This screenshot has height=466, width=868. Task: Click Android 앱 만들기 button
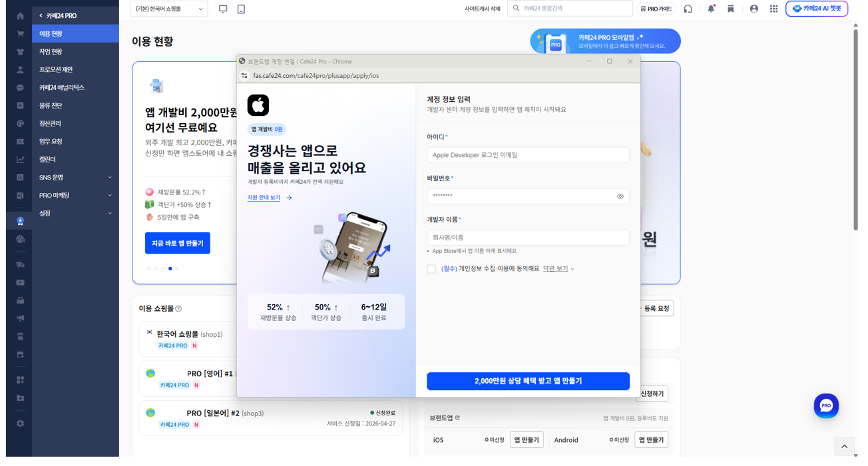pos(651,440)
